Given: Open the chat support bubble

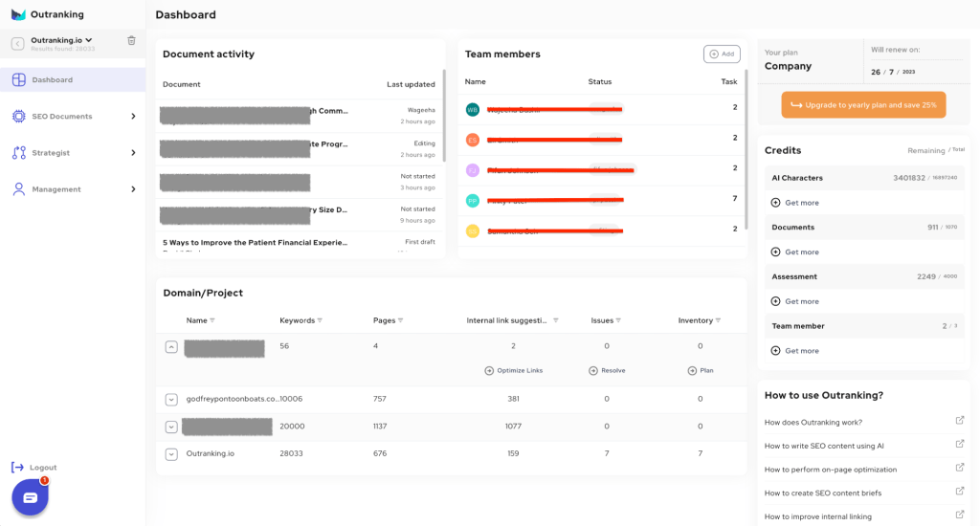Looking at the screenshot, I should [x=30, y=497].
